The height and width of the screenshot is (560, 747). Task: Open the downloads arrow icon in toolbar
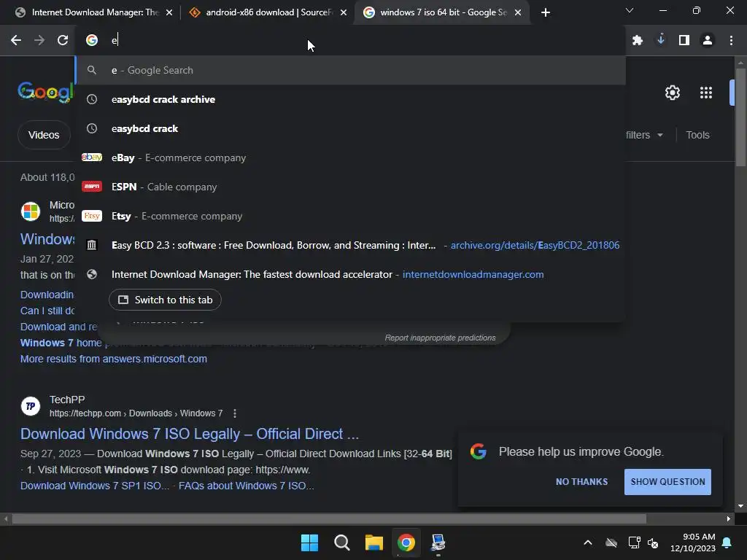point(661,39)
